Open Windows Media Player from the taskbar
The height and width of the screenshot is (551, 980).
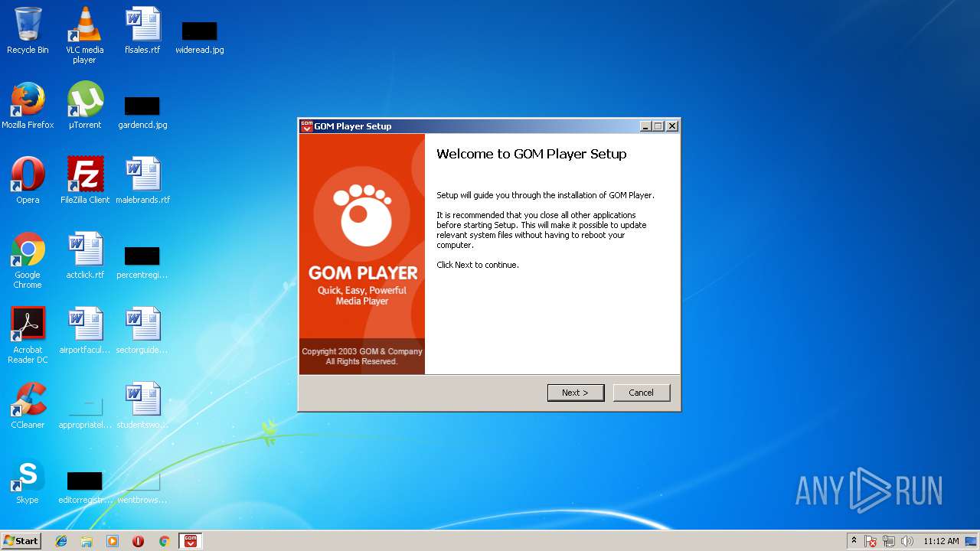[x=113, y=541]
